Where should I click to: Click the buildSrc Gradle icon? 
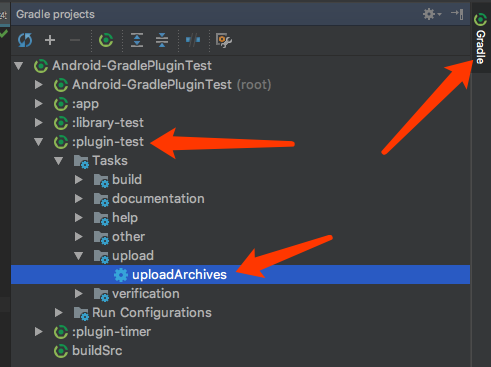(61, 351)
